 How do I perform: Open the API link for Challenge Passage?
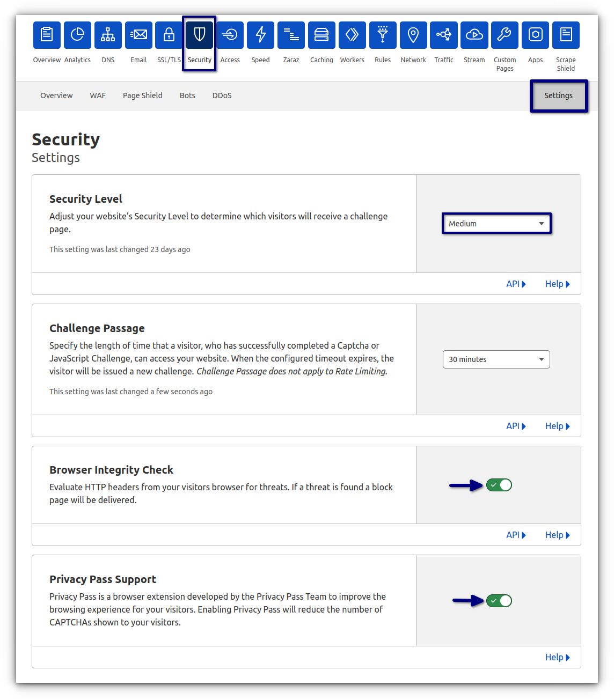(515, 425)
